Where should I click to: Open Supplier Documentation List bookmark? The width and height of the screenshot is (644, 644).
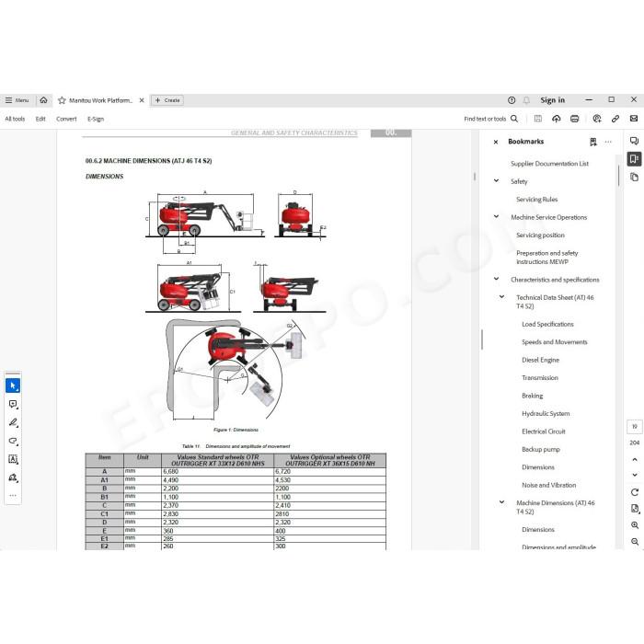click(549, 164)
